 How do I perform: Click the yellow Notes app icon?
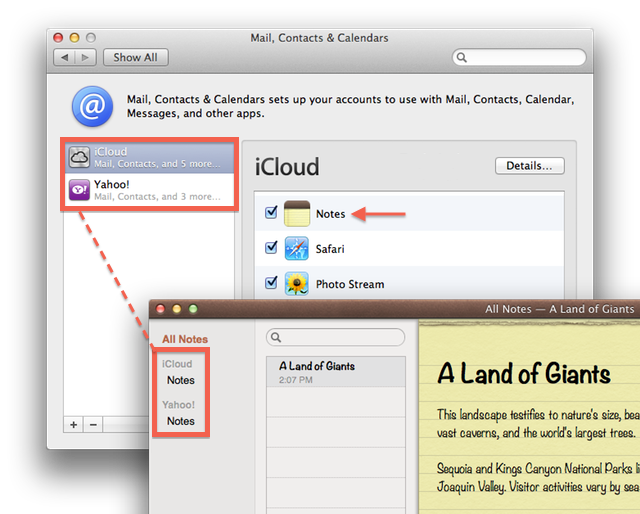coord(297,214)
